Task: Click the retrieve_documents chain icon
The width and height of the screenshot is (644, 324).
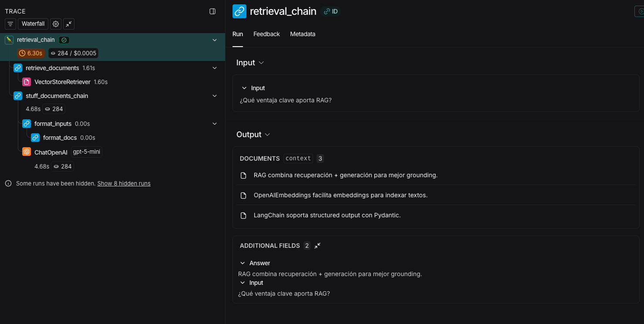Action: click(18, 68)
